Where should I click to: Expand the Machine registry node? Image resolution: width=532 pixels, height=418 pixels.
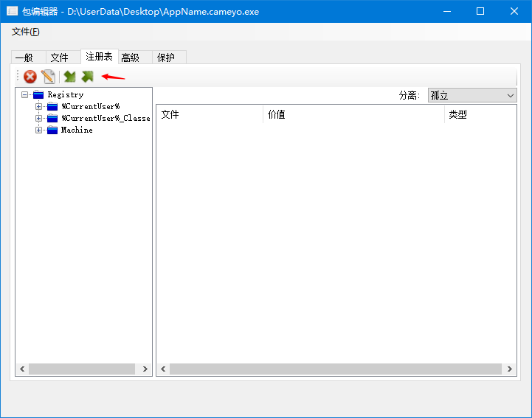[x=38, y=130]
